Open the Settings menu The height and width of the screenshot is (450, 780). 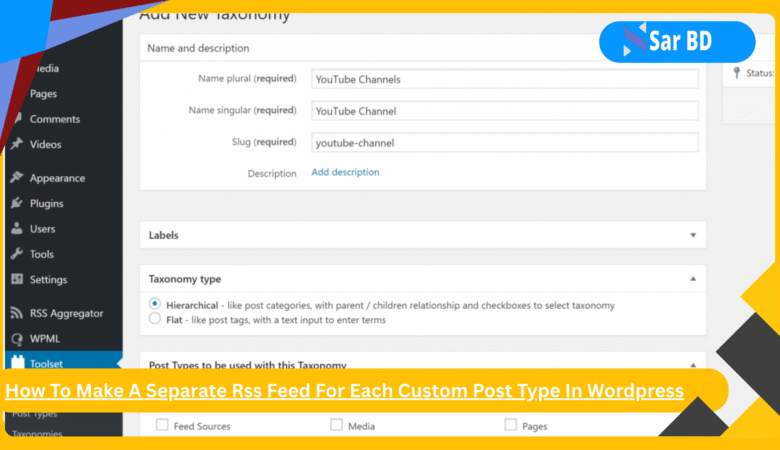pos(48,279)
